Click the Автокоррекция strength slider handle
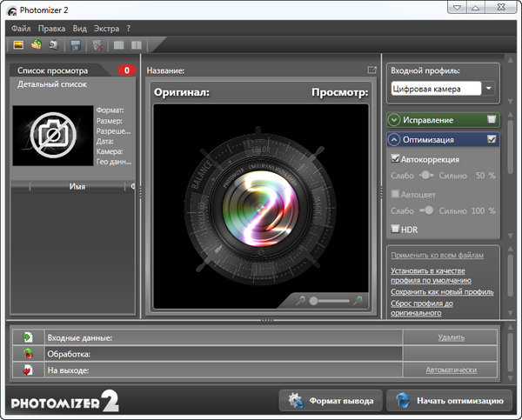The image size is (522, 420). 425,175
